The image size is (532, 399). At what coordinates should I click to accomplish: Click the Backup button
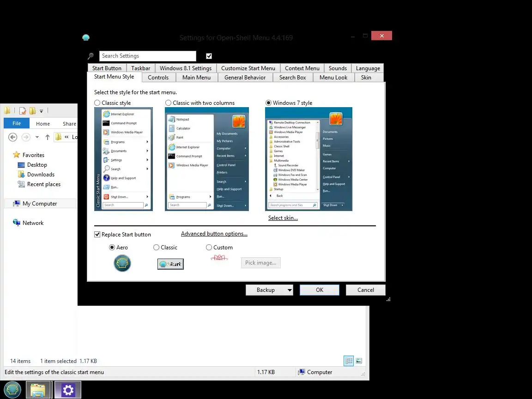266,290
